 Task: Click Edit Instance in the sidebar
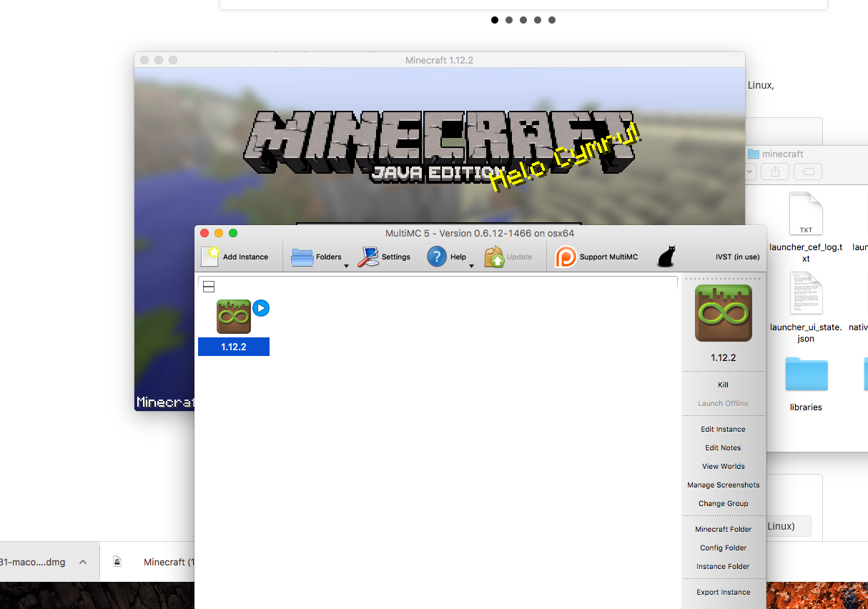point(723,429)
